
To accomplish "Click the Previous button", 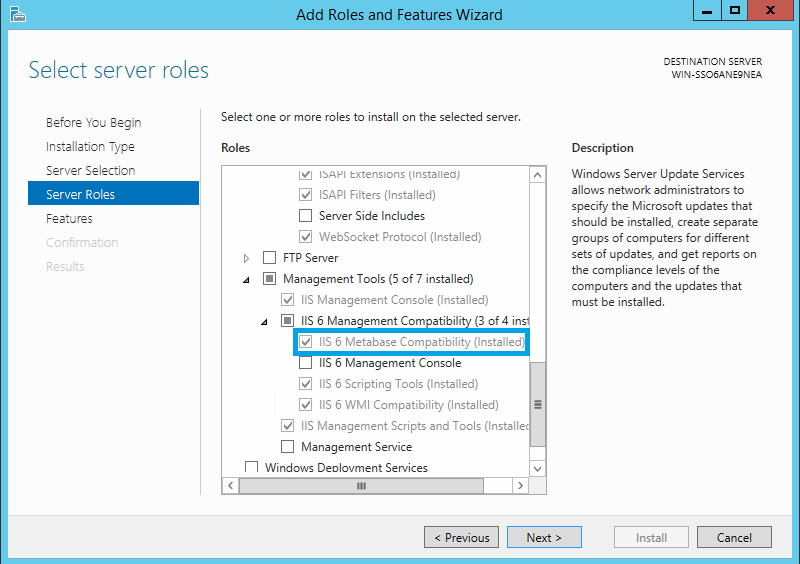I will [x=461, y=537].
